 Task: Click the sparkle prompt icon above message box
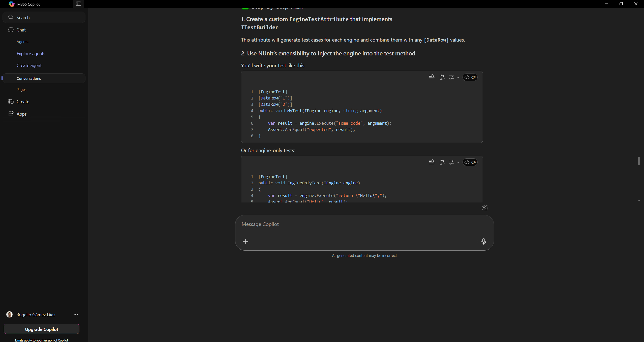pyautogui.click(x=485, y=208)
